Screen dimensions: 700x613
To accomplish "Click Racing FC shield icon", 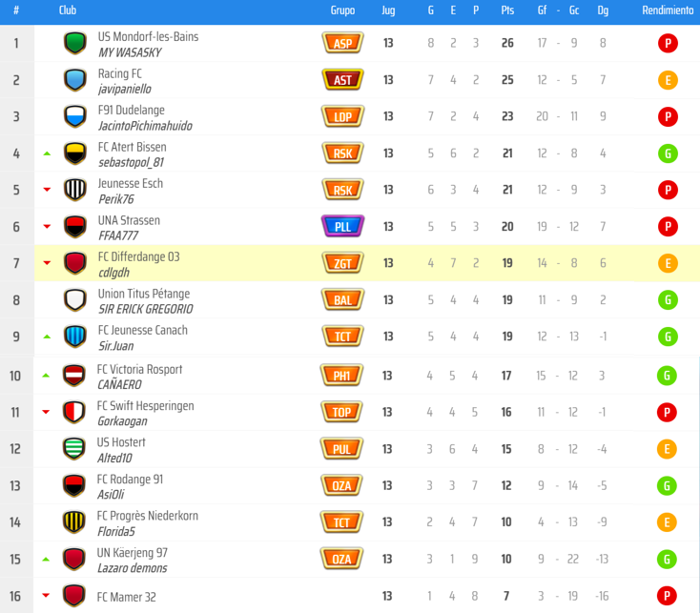I will tap(74, 80).
